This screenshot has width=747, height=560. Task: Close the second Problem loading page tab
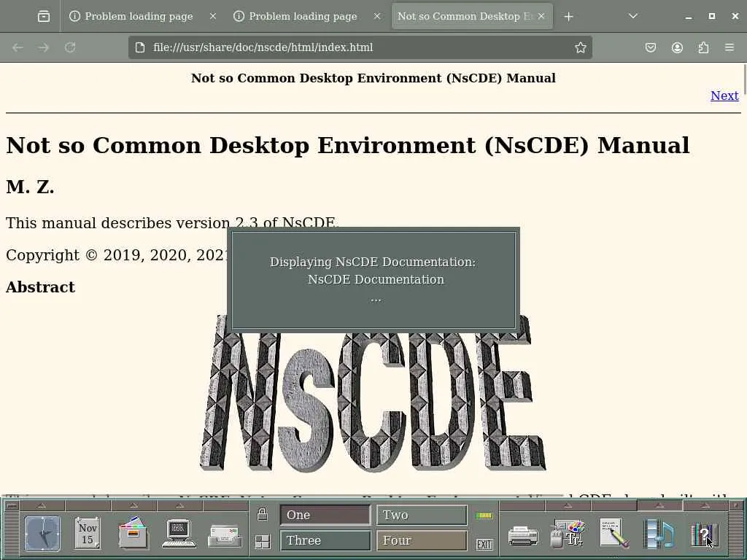point(377,16)
